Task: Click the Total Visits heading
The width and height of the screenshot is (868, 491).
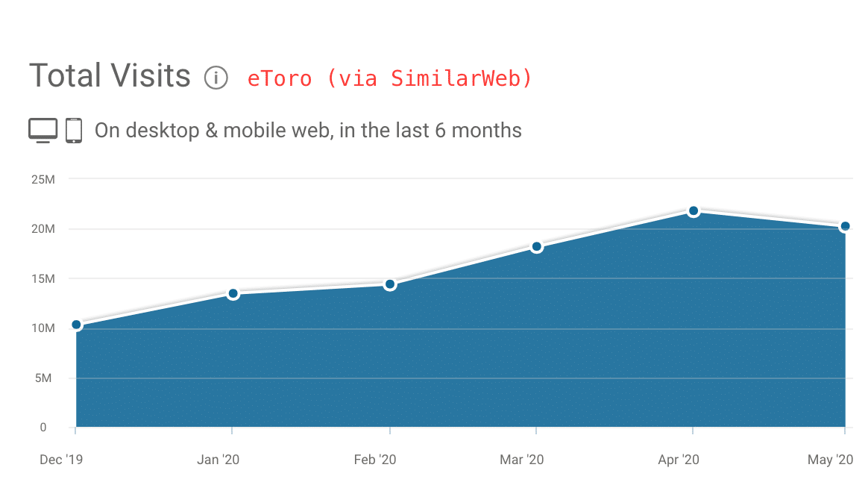Action: [x=110, y=76]
